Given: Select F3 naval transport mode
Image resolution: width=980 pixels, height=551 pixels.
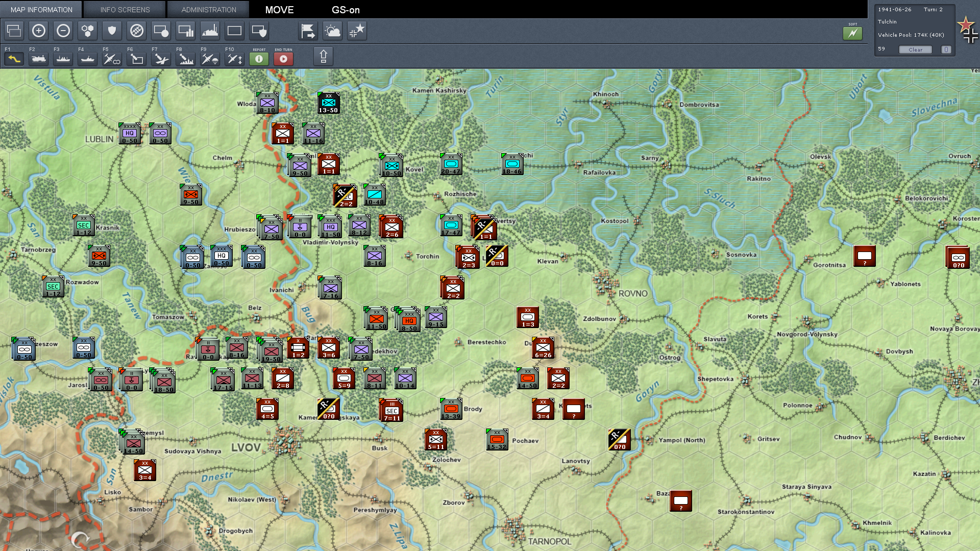Looking at the screenshot, I should pyautogui.click(x=63, y=59).
